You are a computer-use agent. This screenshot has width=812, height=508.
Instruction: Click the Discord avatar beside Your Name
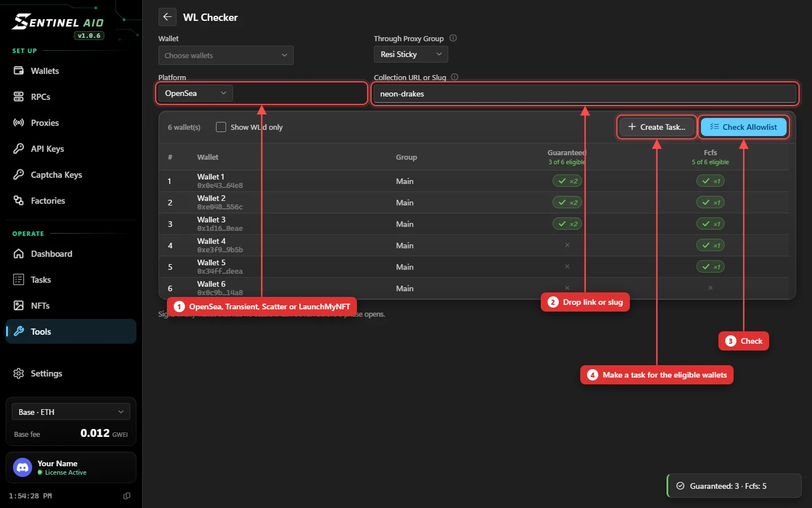pyautogui.click(x=23, y=467)
